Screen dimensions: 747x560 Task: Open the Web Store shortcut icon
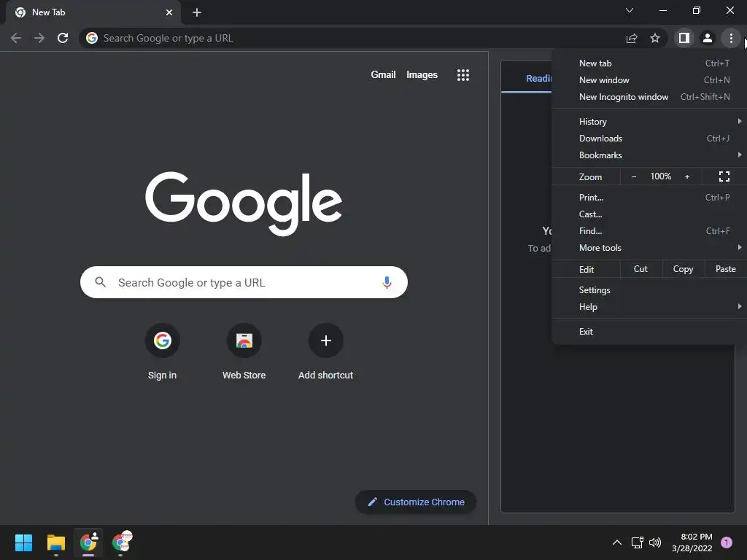pos(244,341)
